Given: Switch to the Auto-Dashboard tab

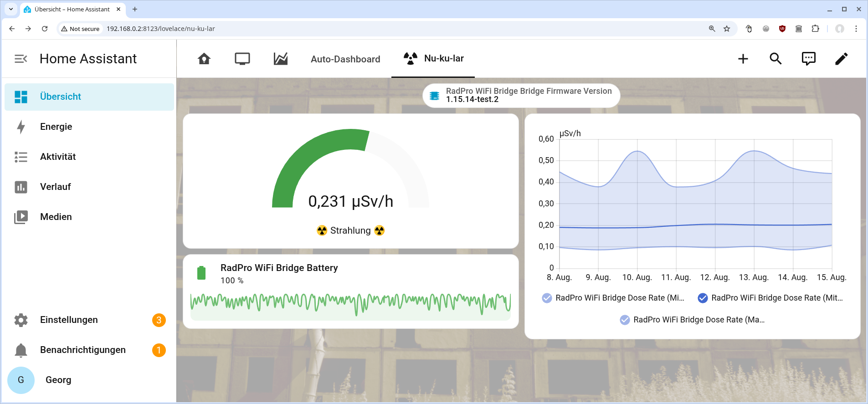Looking at the screenshot, I should click(345, 59).
